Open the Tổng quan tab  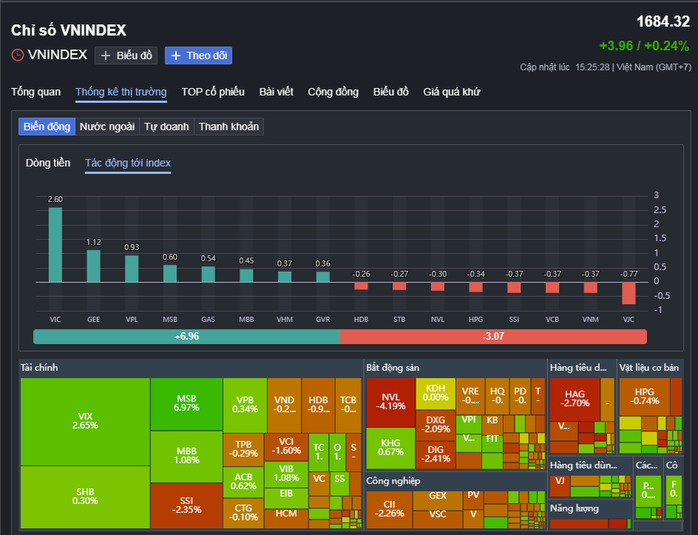pos(36,92)
